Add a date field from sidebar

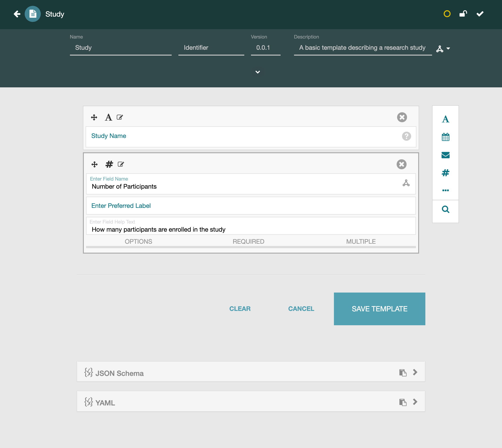(x=445, y=137)
